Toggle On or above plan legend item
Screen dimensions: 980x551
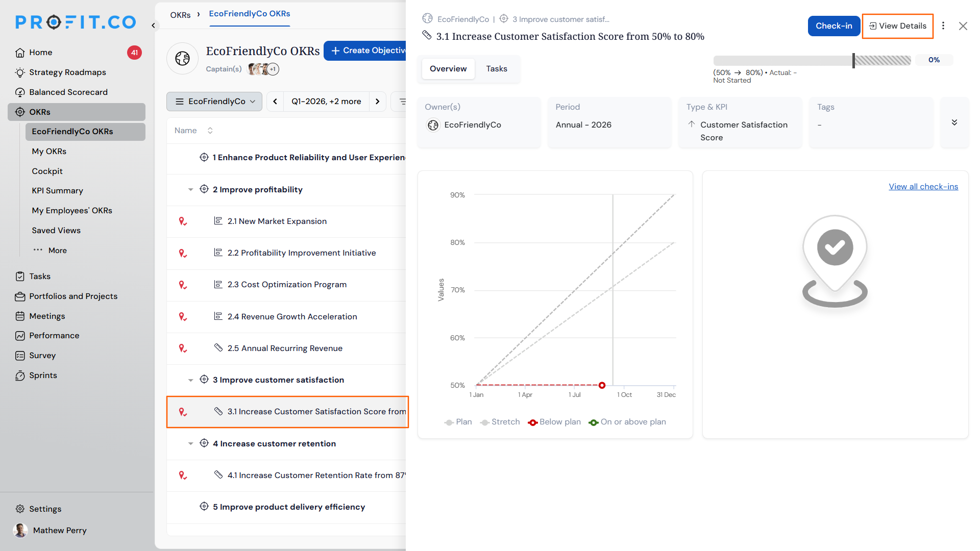click(x=627, y=422)
